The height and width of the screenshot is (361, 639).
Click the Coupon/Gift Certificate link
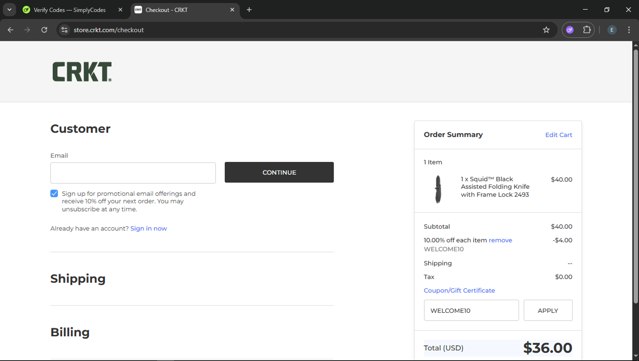click(x=459, y=291)
